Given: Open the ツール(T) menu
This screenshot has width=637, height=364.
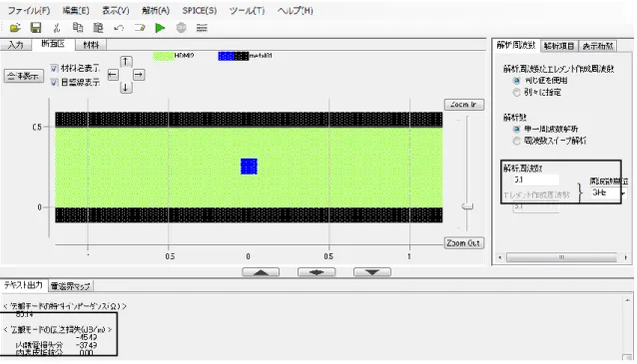Looking at the screenshot, I should [247, 11].
